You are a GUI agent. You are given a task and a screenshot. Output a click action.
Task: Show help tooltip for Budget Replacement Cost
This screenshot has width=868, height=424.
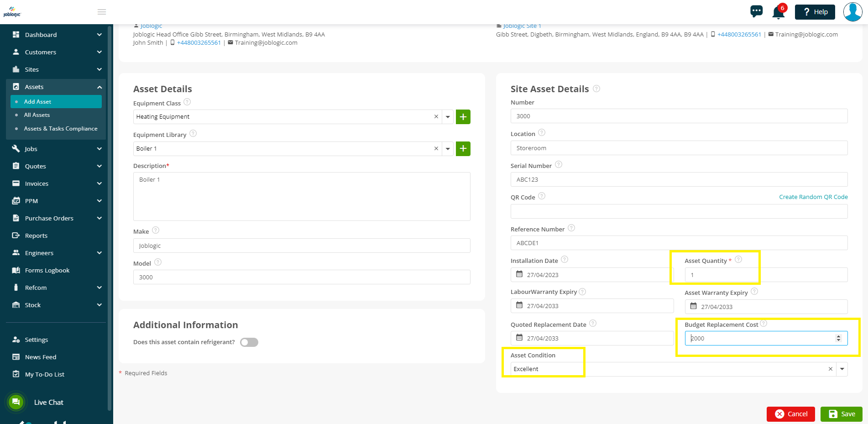tap(764, 324)
